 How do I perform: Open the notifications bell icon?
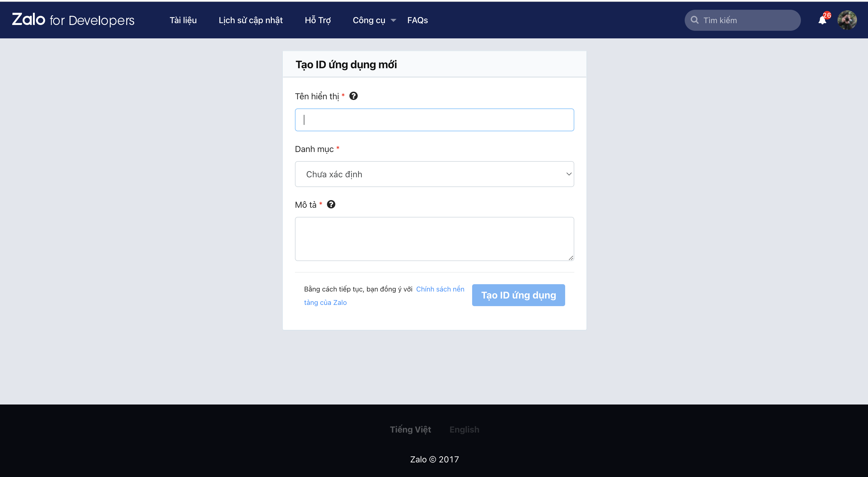coord(822,21)
